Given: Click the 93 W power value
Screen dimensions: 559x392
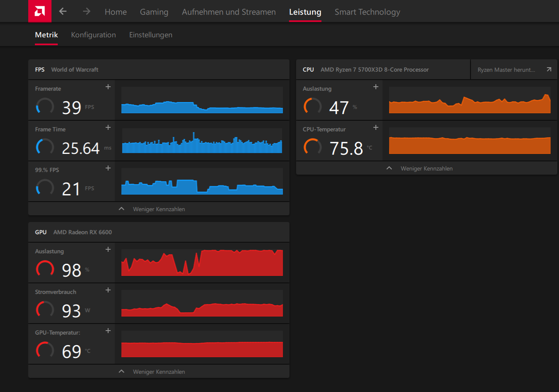Looking at the screenshot, I should click(71, 311).
